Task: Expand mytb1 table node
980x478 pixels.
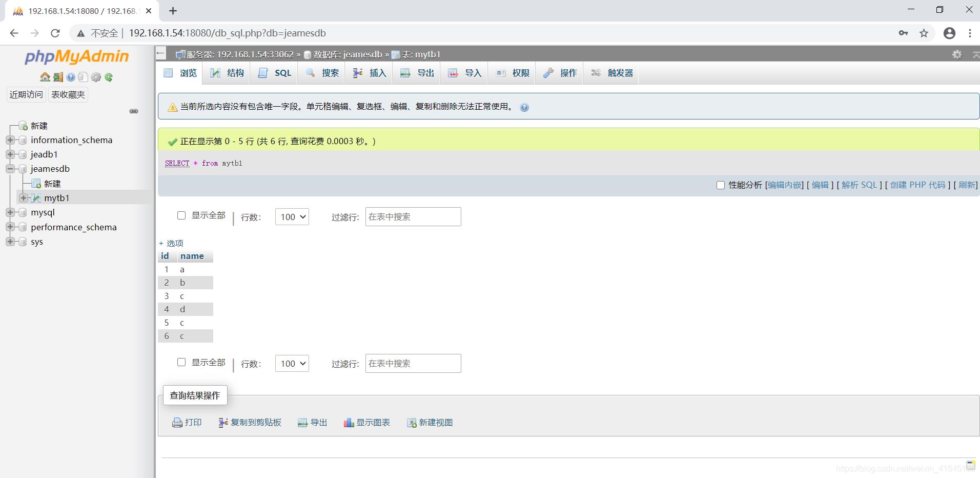Action: coord(23,198)
